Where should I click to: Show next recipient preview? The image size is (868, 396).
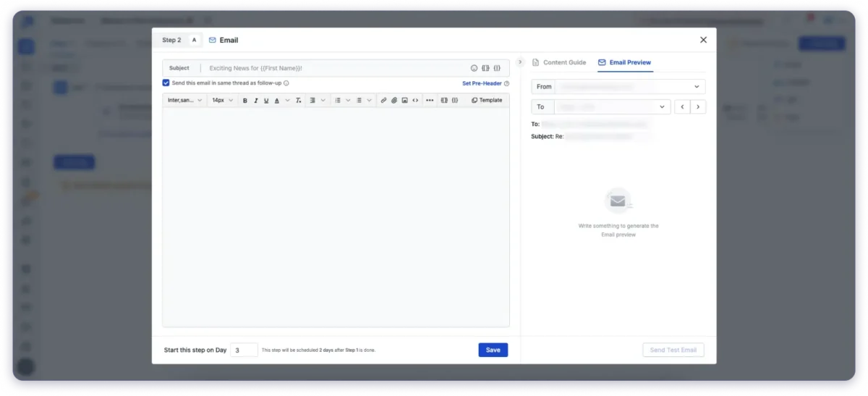(698, 107)
